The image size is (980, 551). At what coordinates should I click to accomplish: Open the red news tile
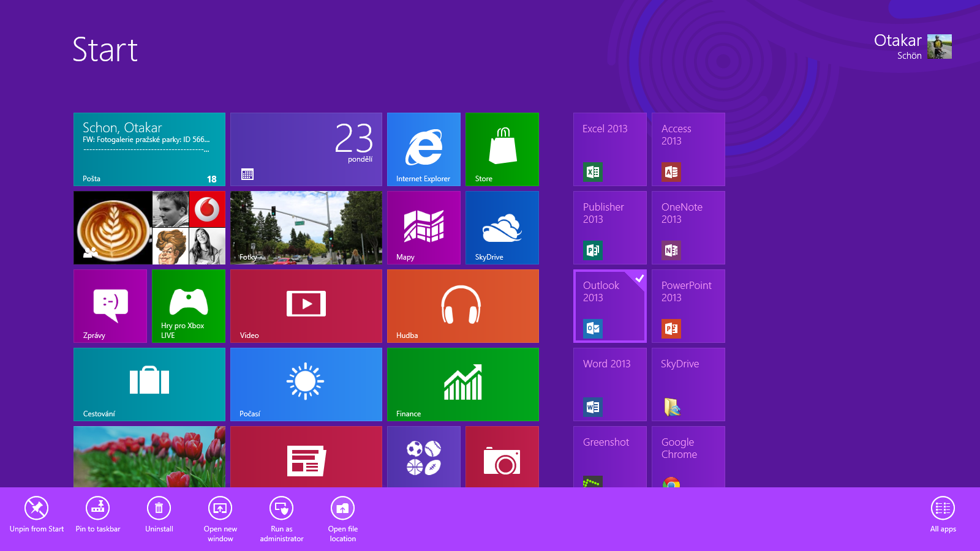(x=306, y=457)
